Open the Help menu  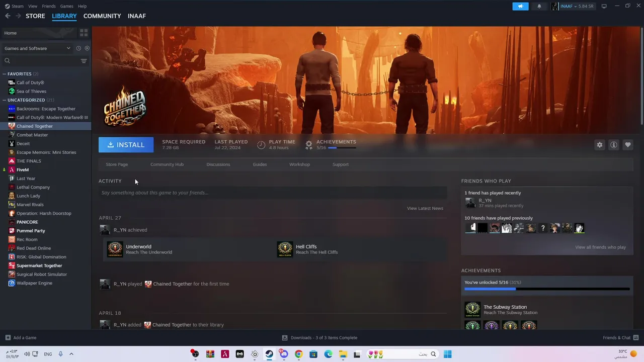pos(82,6)
